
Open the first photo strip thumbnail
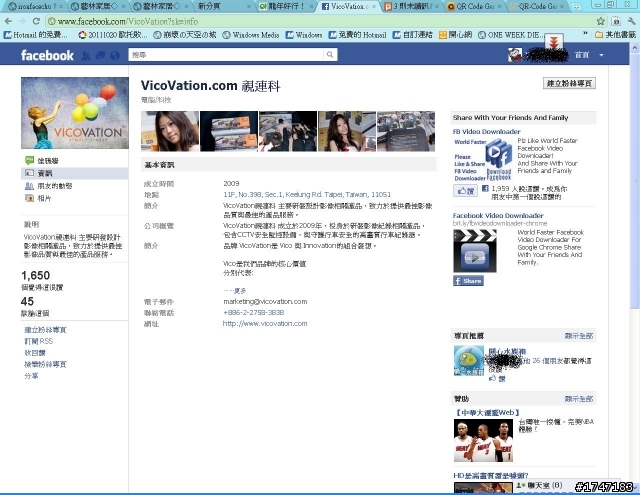[x=170, y=131]
